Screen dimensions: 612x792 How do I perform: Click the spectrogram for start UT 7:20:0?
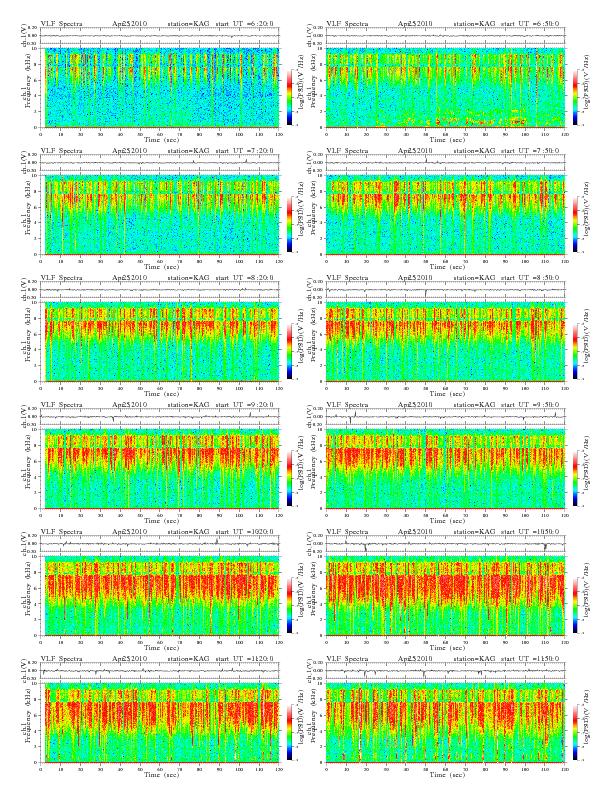[162, 215]
